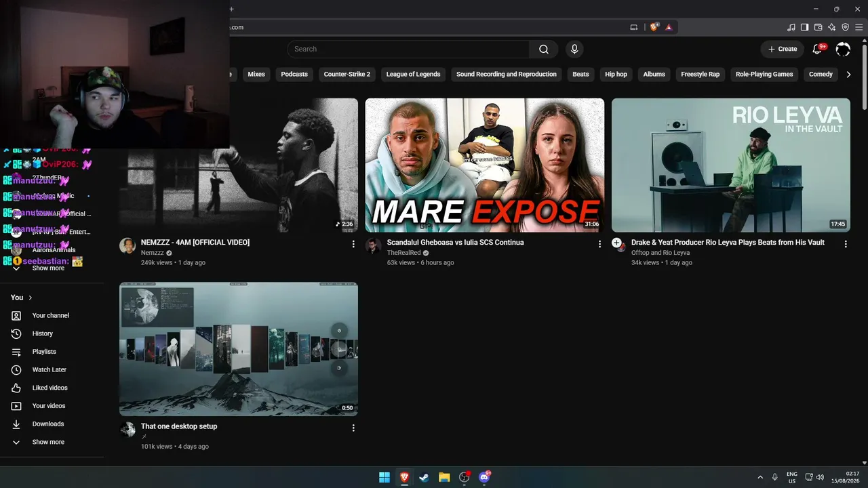This screenshot has height=488, width=868.
Task: Select the Role-Playing Games chip
Action: [x=764, y=75]
